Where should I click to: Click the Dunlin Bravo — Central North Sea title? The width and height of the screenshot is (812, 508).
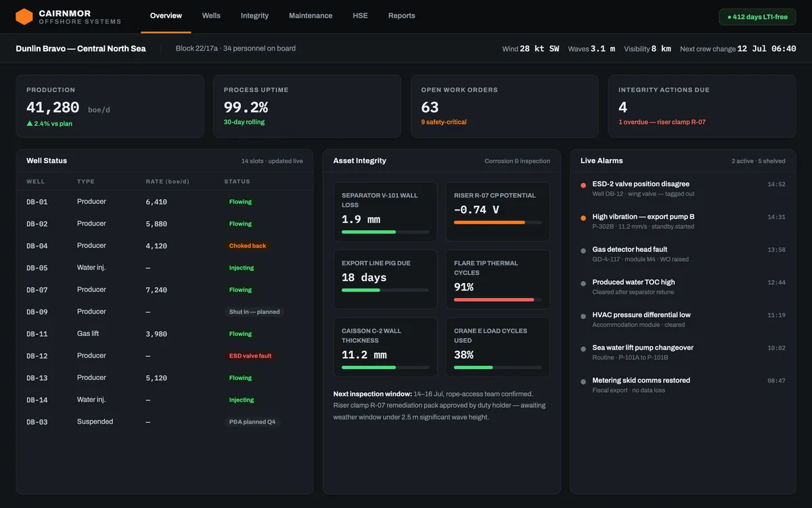tap(81, 48)
